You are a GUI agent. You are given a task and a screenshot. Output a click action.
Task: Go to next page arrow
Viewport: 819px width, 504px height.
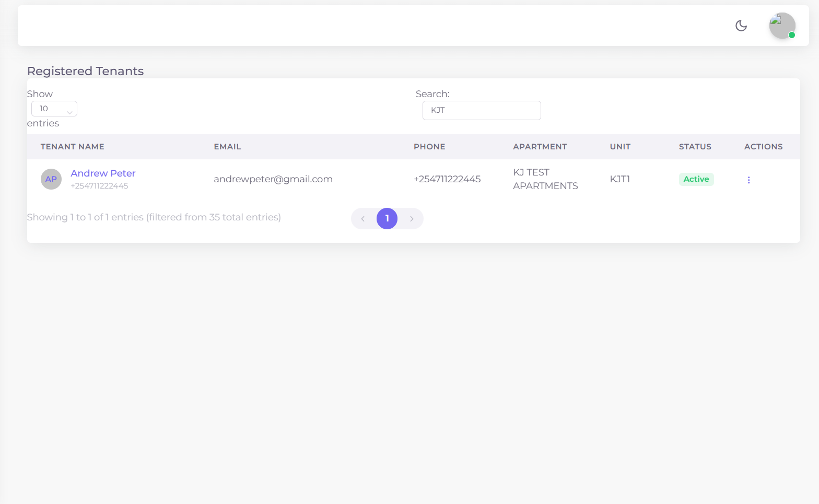tap(412, 219)
